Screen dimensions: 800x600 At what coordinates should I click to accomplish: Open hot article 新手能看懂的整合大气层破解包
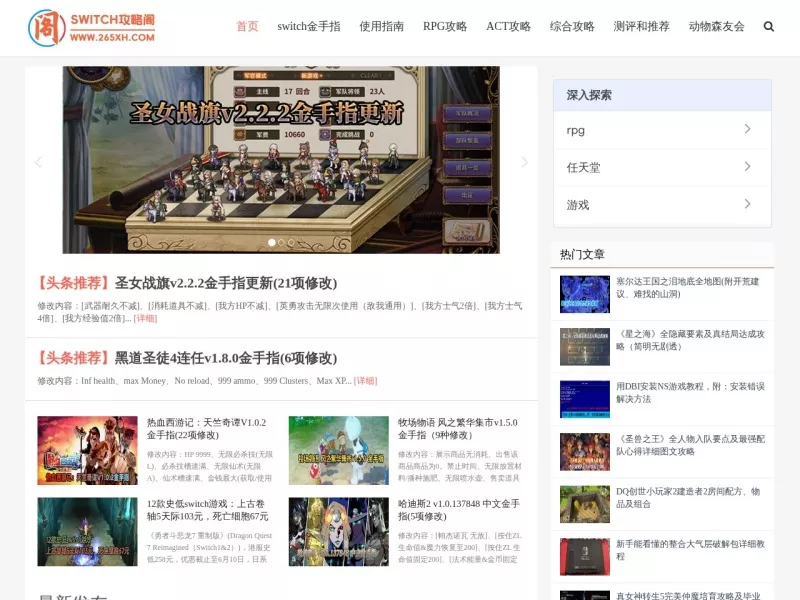click(690, 550)
